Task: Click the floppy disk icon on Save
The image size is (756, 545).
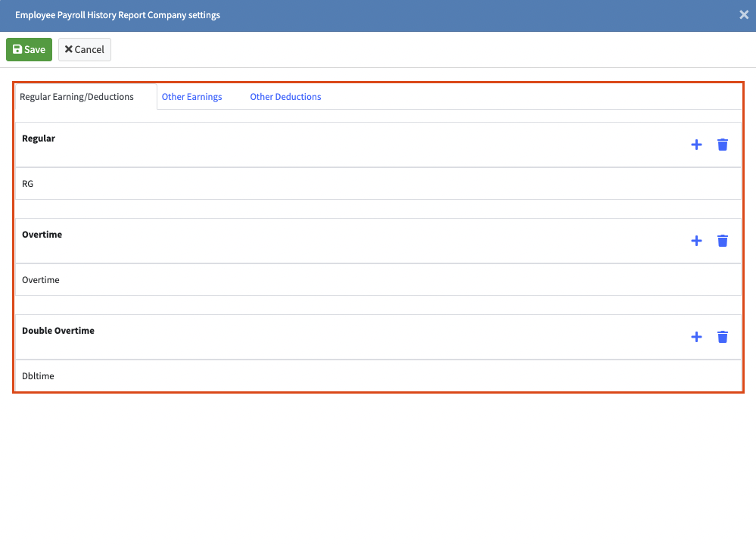Action: click(x=17, y=50)
